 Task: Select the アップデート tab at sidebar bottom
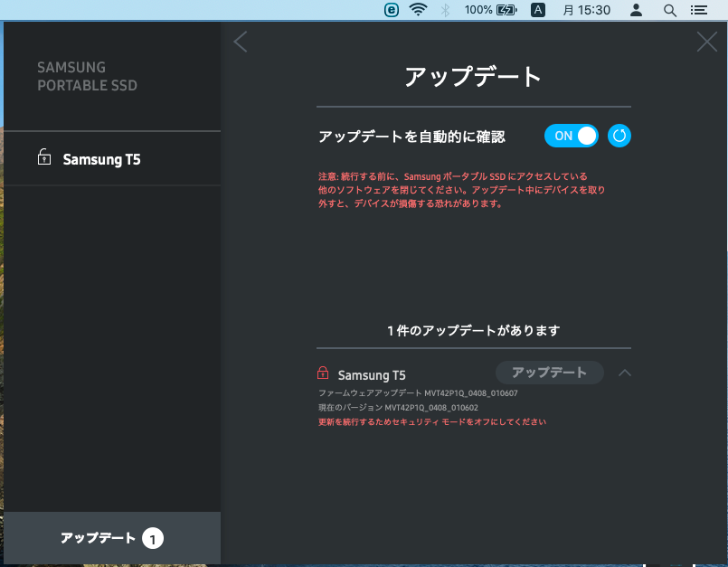[111, 538]
